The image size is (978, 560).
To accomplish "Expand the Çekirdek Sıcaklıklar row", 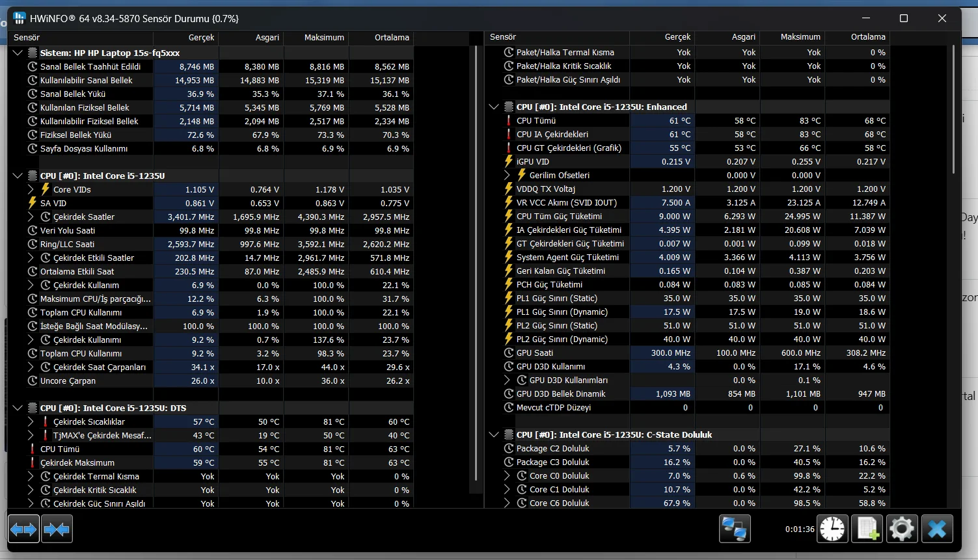I will 31,421.
